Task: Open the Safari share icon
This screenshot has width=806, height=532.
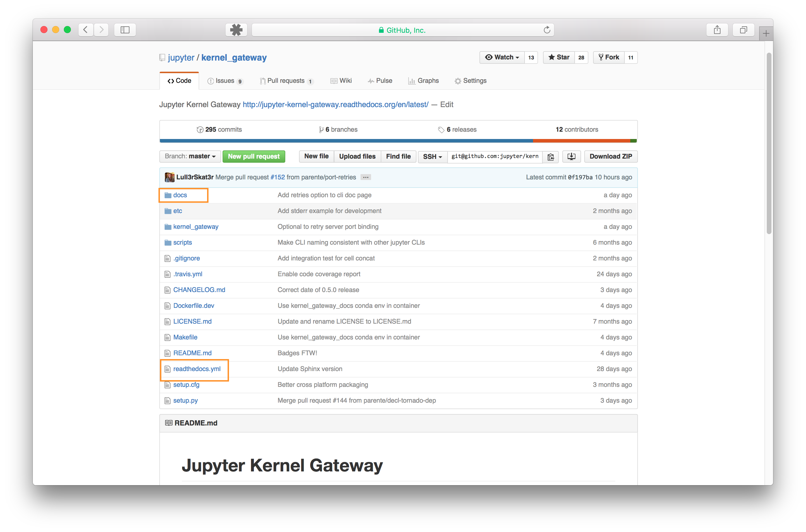Action: click(717, 30)
